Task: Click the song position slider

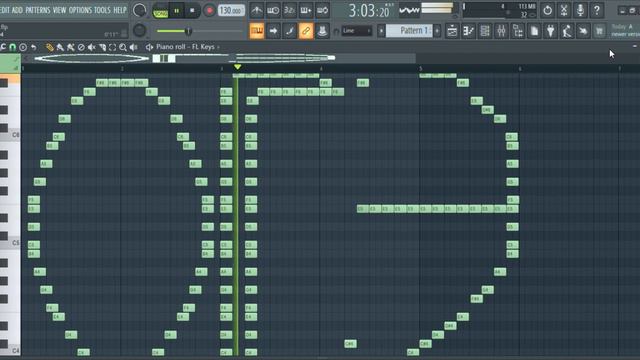Action: tap(200, 31)
